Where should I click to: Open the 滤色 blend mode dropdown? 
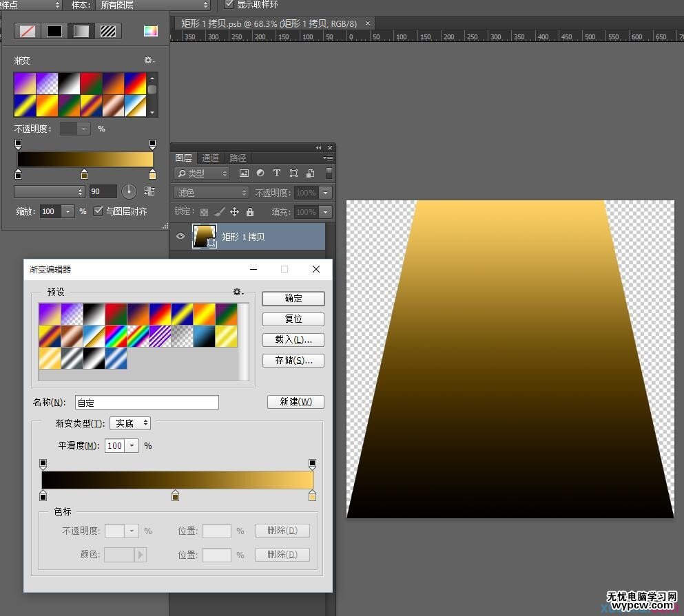tap(211, 192)
